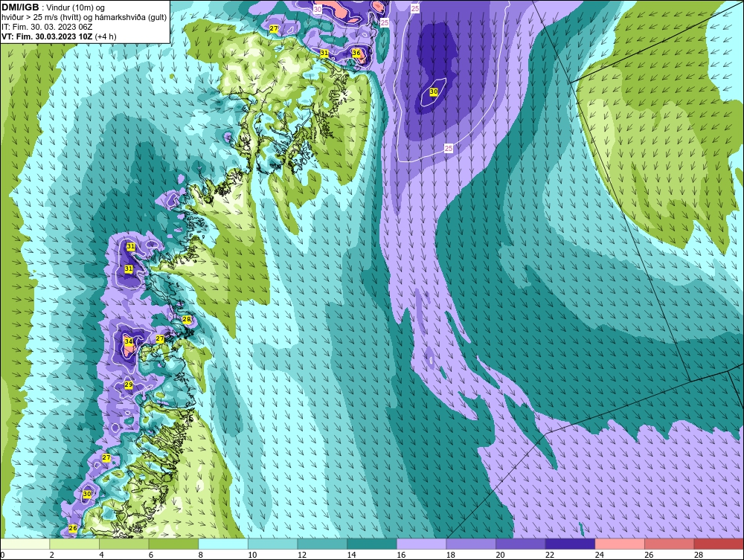The image size is (744, 560).
Task: Select the 2–4 m/s legend color swatch
Action: coord(74,544)
